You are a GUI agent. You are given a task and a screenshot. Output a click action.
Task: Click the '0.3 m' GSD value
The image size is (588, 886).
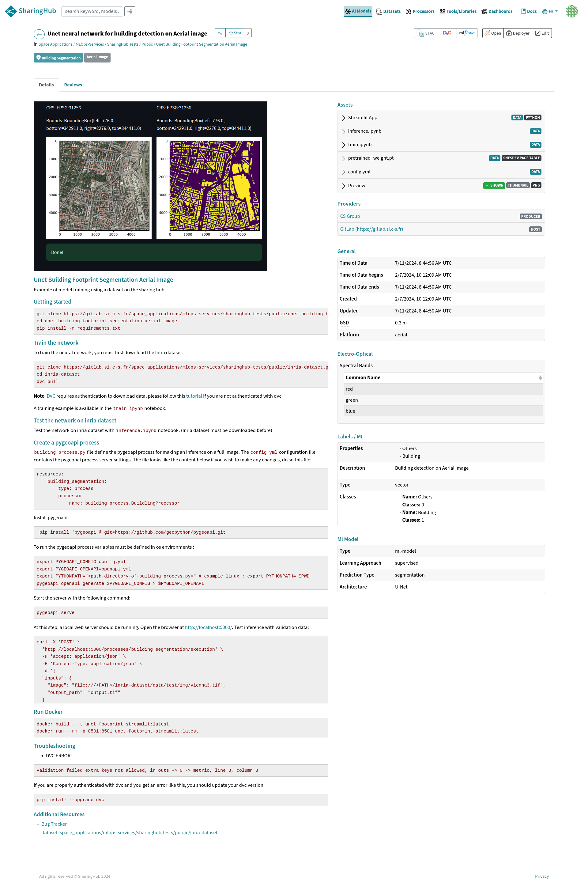(x=401, y=323)
